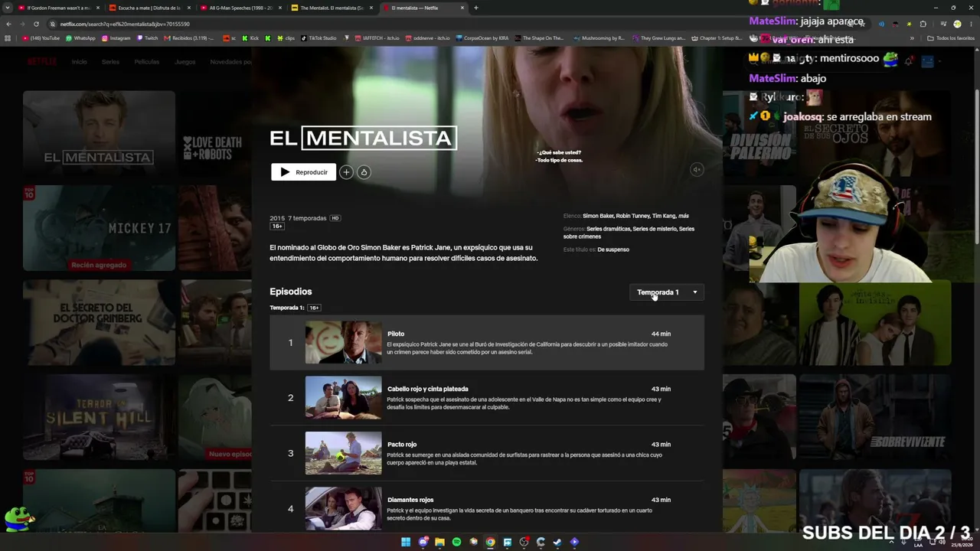Open the TikTok Studio bookmark
The height and width of the screenshot is (551, 980).
(318, 38)
